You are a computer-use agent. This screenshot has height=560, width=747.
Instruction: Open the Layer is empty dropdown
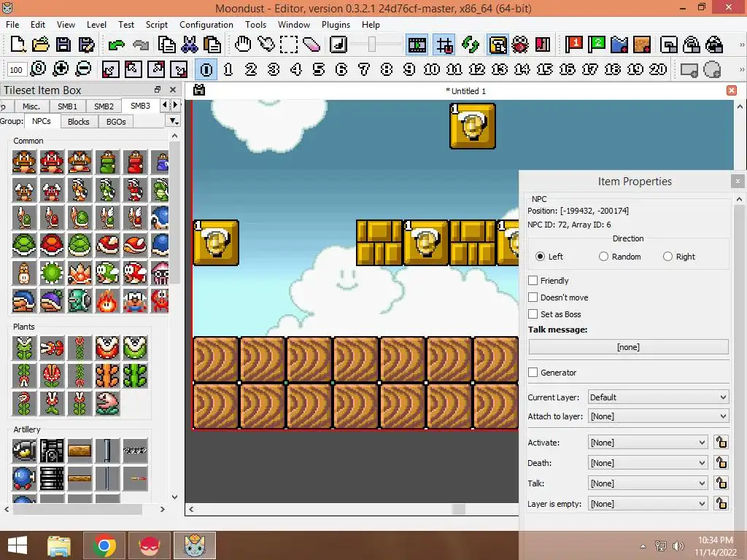[648, 504]
